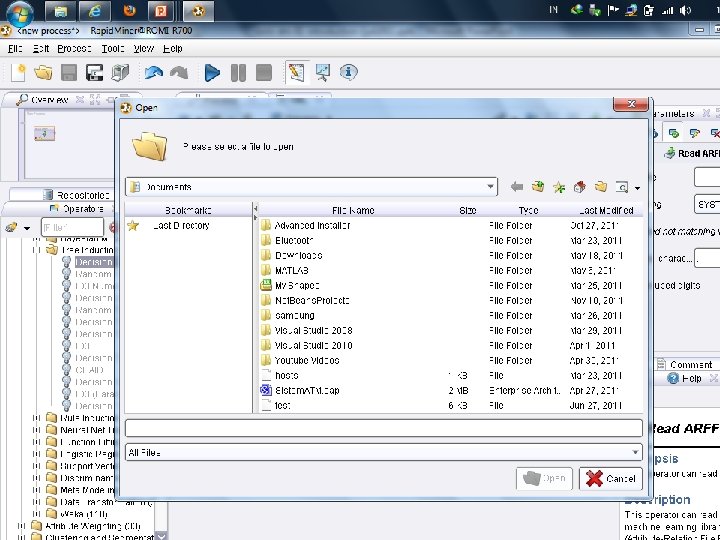Click the Save As icon in toolbar
The width and height of the screenshot is (720, 540).
[95, 73]
